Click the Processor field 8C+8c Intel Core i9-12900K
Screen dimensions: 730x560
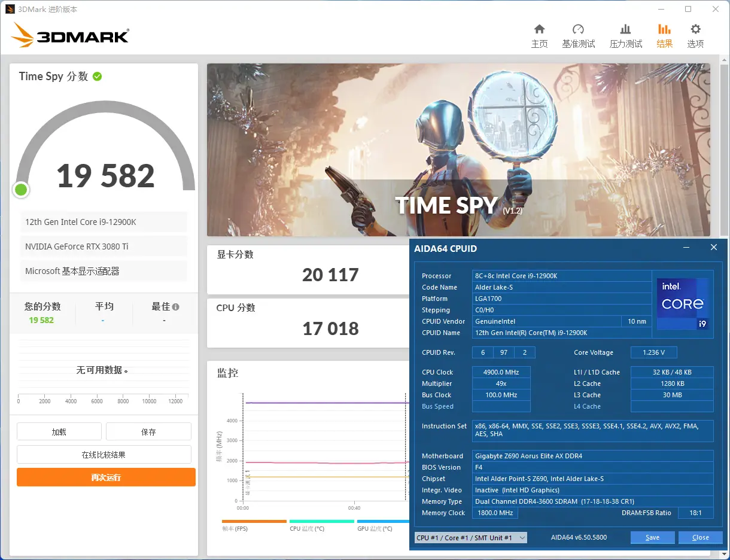pyautogui.click(x=562, y=276)
